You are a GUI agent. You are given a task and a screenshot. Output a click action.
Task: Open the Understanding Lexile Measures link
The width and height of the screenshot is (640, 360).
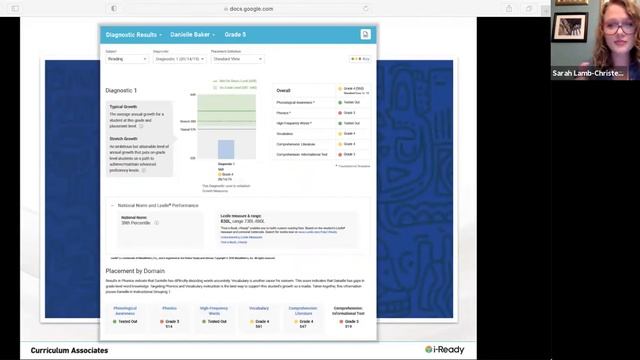tap(241, 237)
